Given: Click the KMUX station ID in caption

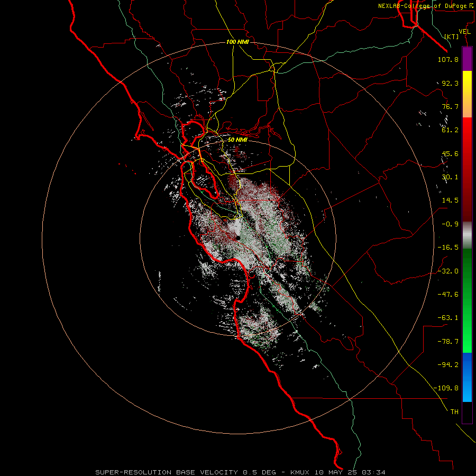Looking at the screenshot, I should 301,472.
